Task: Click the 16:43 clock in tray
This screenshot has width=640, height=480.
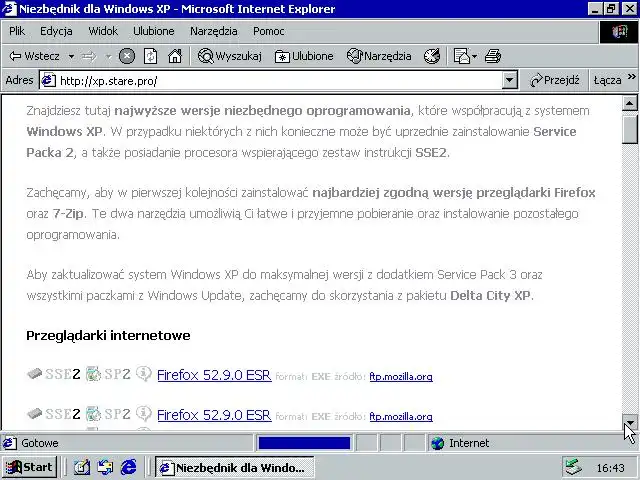Action: click(610, 468)
